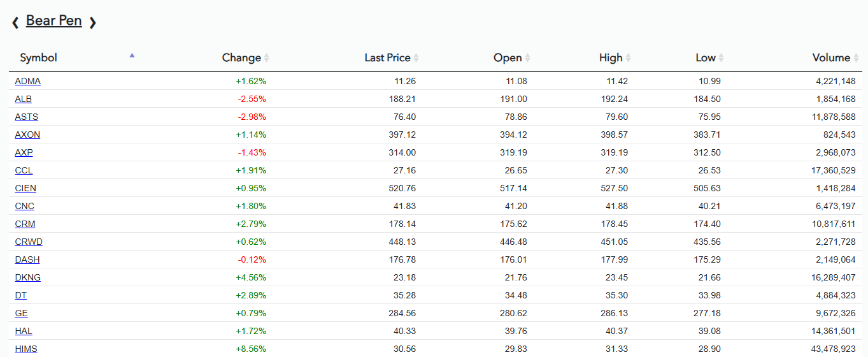Sort table by Last Price column
The width and height of the screenshot is (868, 357).
click(387, 58)
